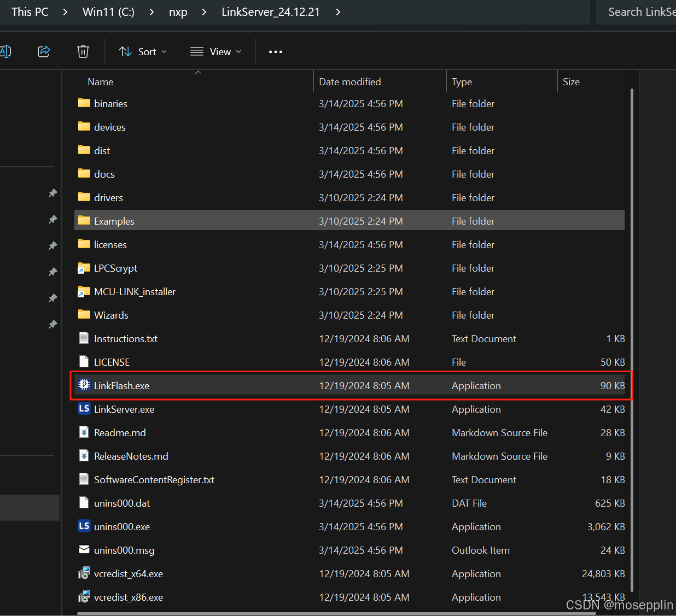Select the file name Readme.md

[x=120, y=432]
